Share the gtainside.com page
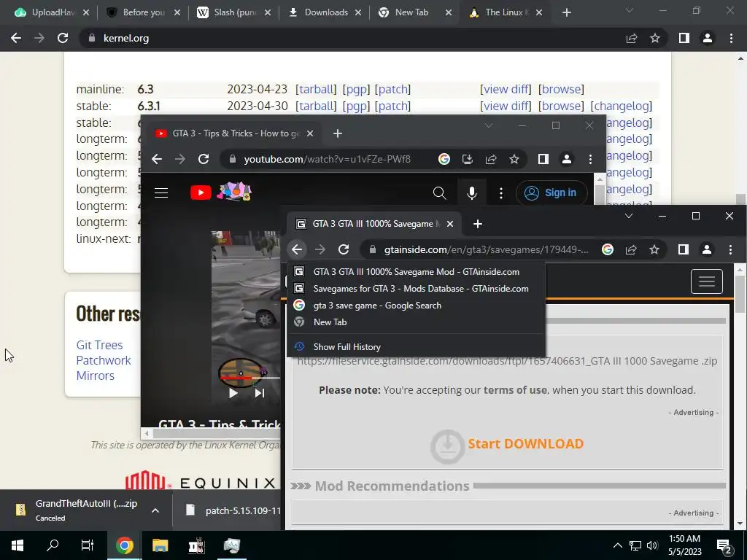Image resolution: width=747 pixels, height=560 pixels. click(631, 249)
